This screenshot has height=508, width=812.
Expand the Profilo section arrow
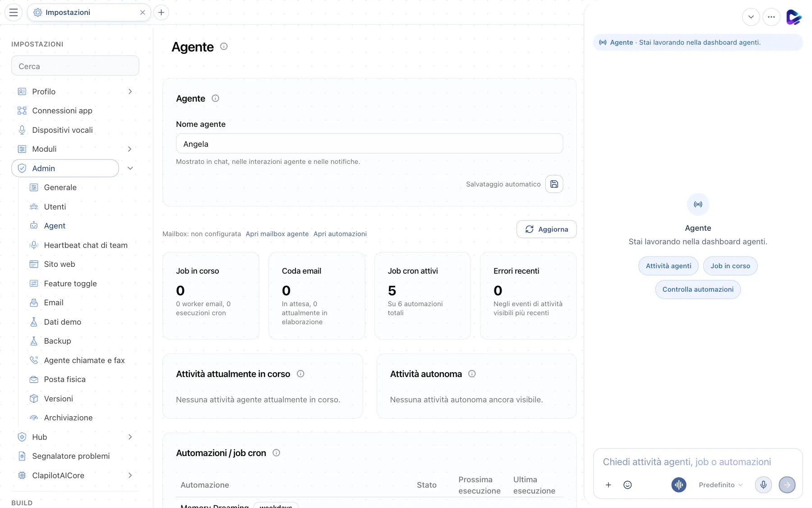pyautogui.click(x=130, y=92)
